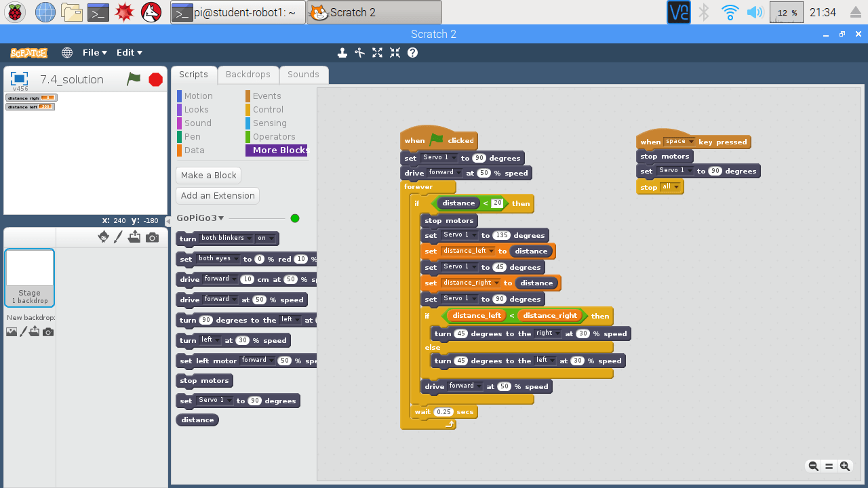Click the green flag to run
Screen dimensions: 868x488
[x=134, y=79]
